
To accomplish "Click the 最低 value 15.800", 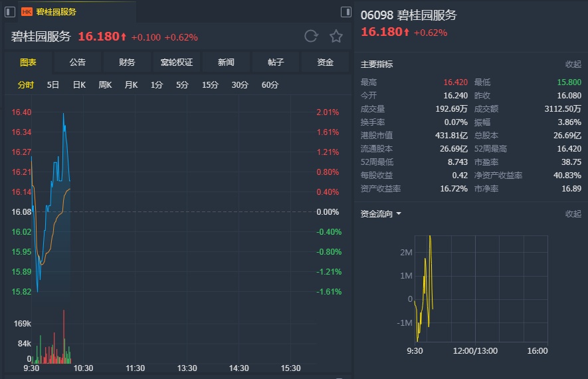I will (569, 82).
